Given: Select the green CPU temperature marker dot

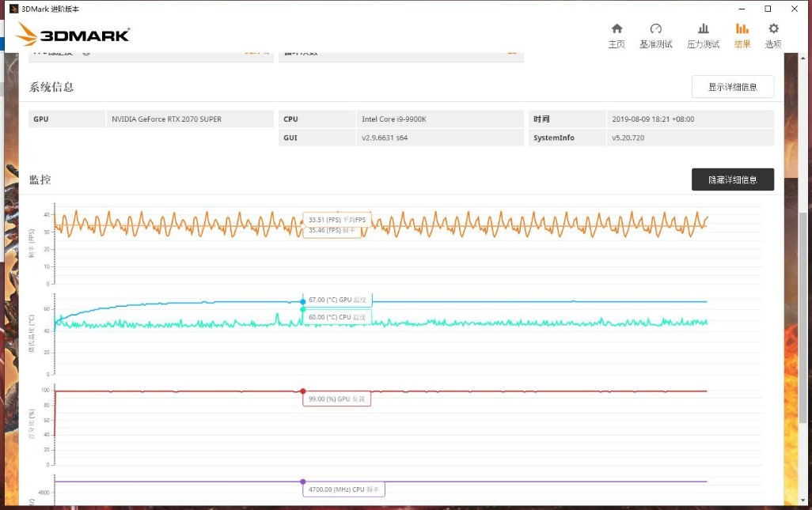Looking at the screenshot, I should pyautogui.click(x=303, y=309).
